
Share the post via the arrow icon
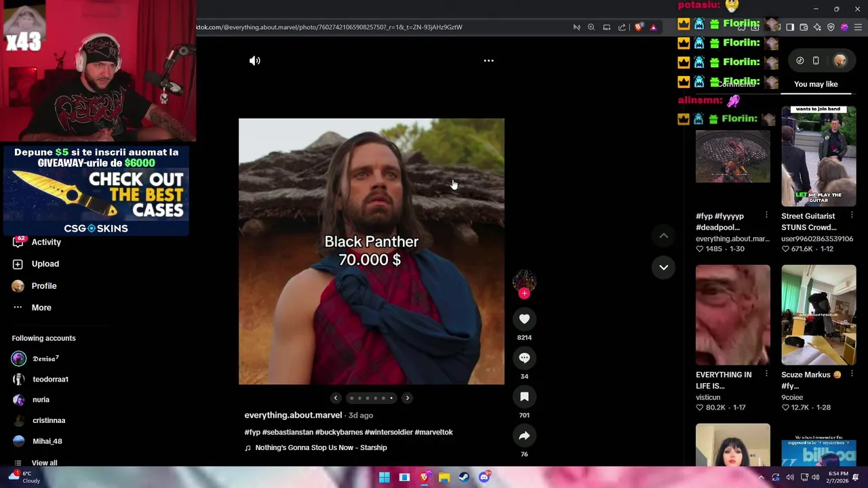click(524, 436)
